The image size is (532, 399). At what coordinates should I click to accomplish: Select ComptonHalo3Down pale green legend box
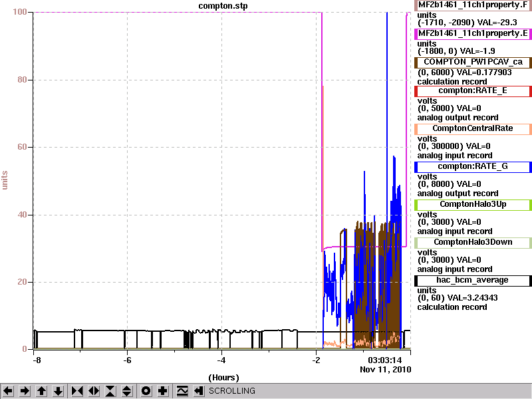click(x=473, y=242)
